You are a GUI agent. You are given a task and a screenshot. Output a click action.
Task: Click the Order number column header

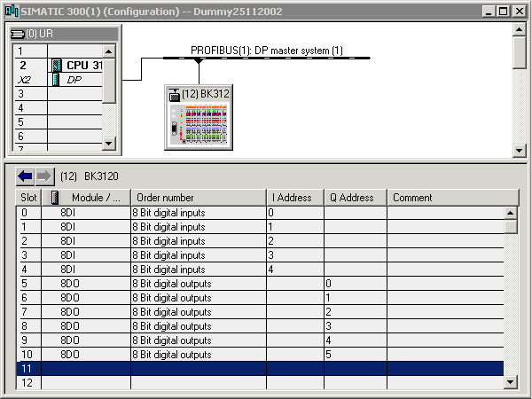coord(199,198)
